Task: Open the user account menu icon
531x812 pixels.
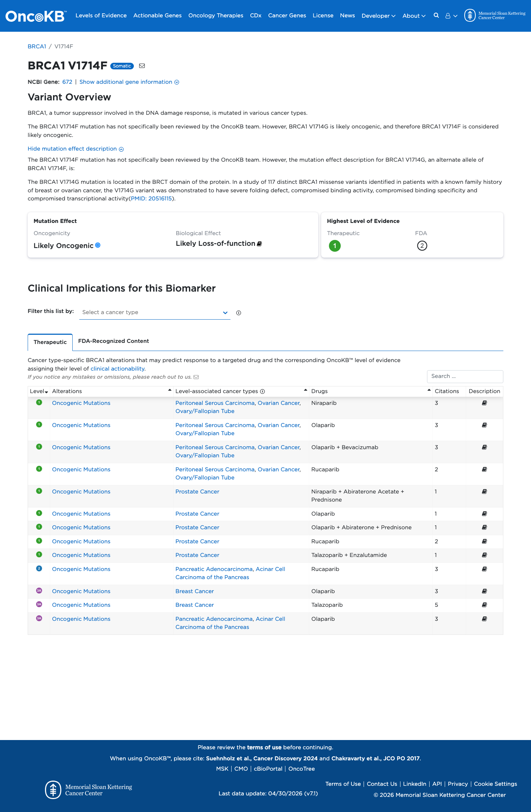Action: coord(451,16)
